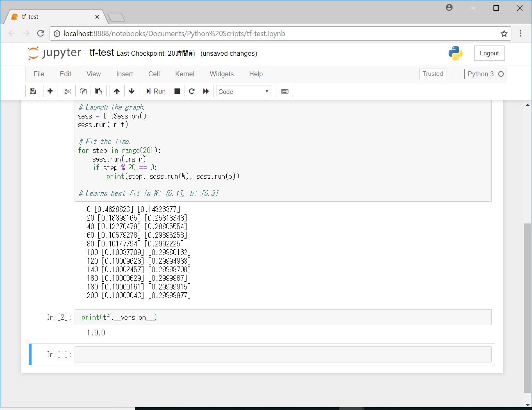The height and width of the screenshot is (410, 532).
Task: Interrupt the kernel with the stop icon
Action: pyautogui.click(x=177, y=91)
